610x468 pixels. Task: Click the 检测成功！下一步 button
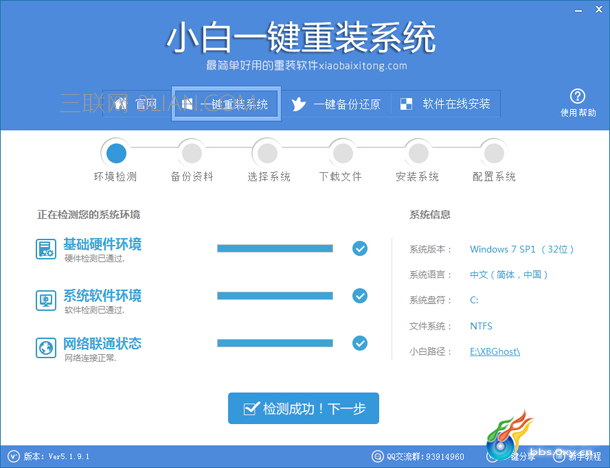303,408
